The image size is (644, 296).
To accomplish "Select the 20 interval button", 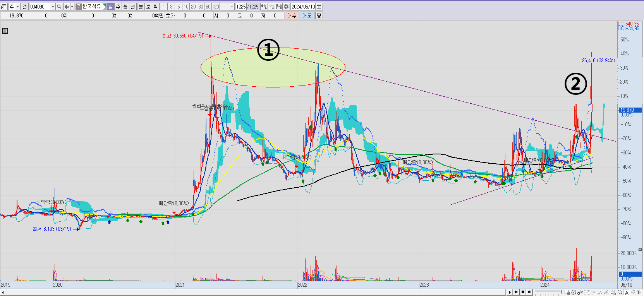I will click(x=193, y=7).
